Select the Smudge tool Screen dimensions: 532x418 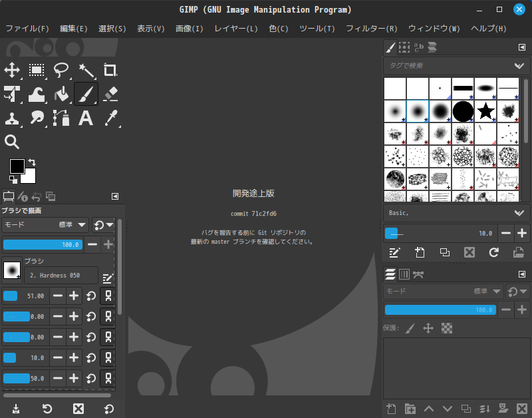coord(37,118)
